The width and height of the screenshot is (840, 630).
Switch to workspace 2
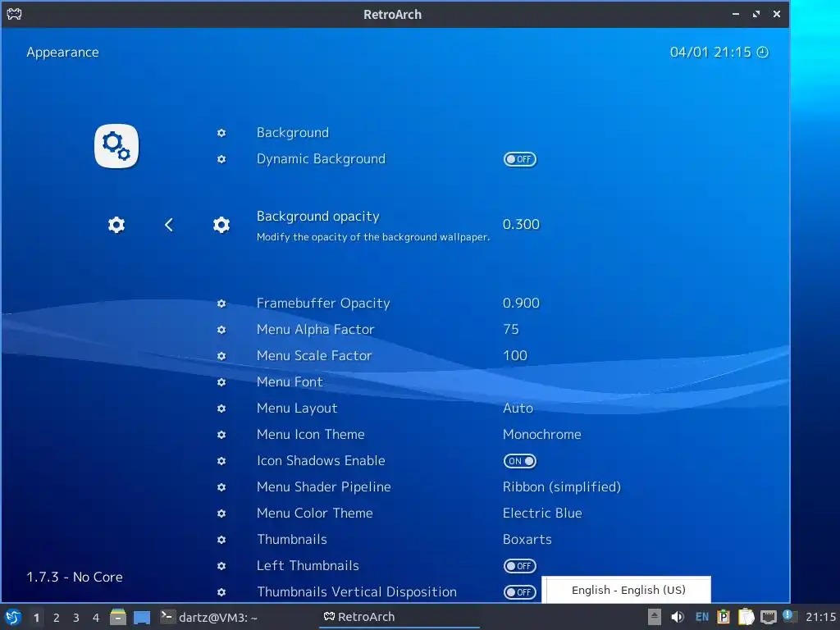tap(57, 618)
